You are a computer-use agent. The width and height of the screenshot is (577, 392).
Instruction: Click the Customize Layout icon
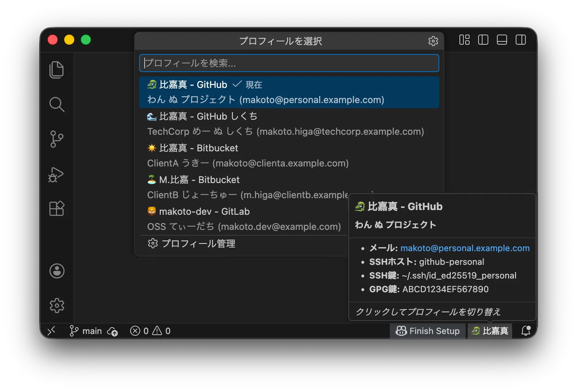pos(464,40)
